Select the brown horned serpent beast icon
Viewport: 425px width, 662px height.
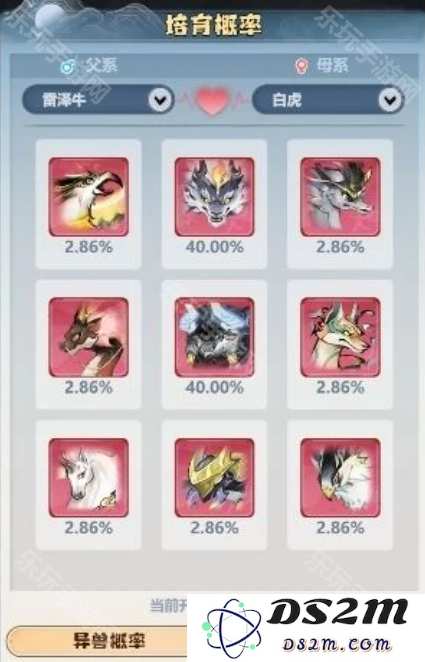(89, 337)
